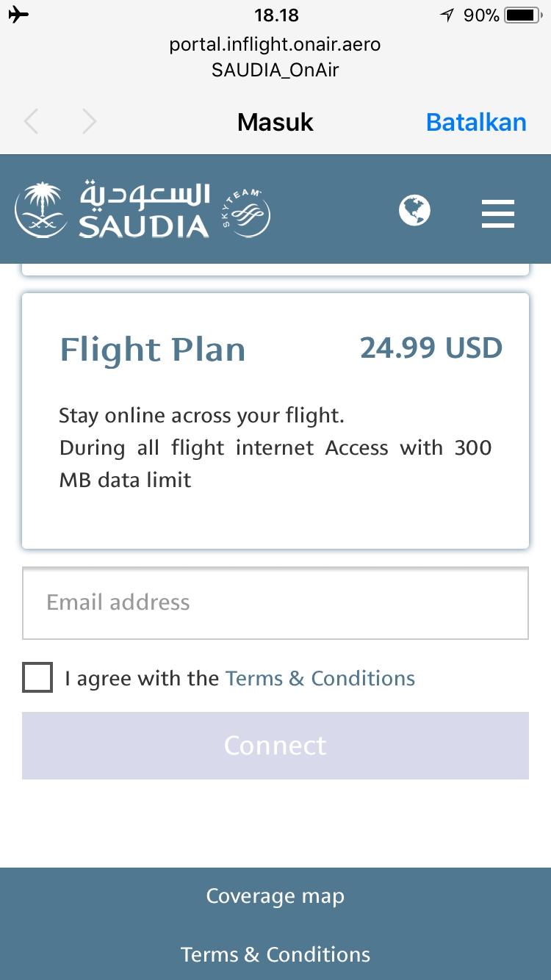Tap the location arrow status icon

[x=447, y=15]
